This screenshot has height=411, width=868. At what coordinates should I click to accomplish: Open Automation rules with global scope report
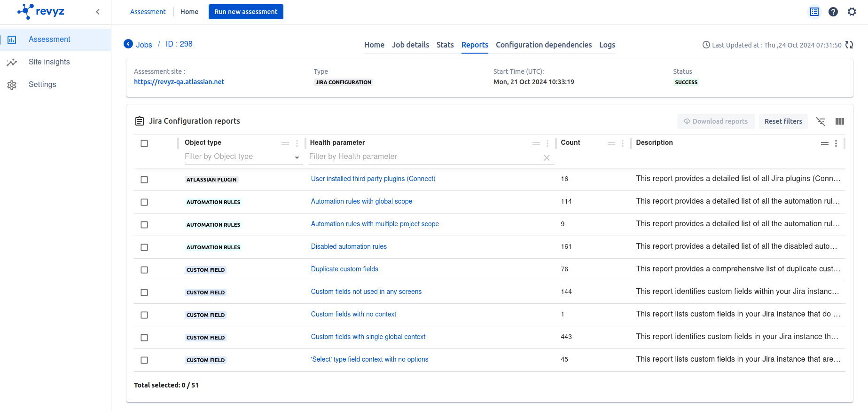tap(361, 201)
